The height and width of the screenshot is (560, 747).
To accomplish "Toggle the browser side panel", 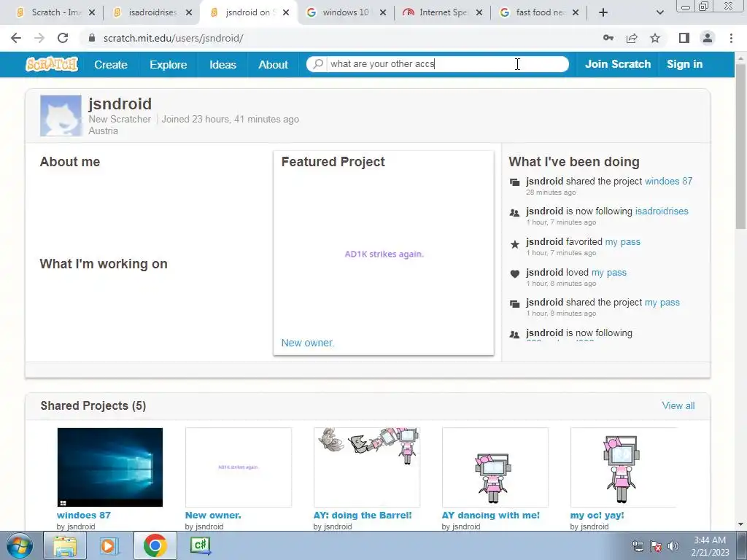I will click(684, 38).
